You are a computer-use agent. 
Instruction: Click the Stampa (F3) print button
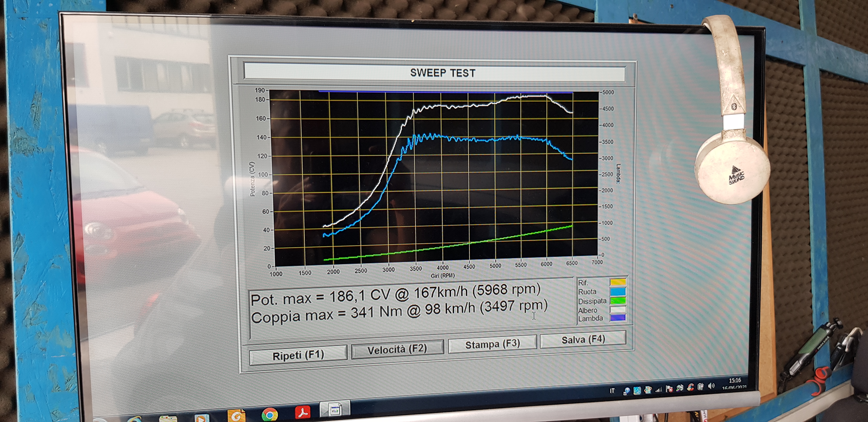[492, 344]
